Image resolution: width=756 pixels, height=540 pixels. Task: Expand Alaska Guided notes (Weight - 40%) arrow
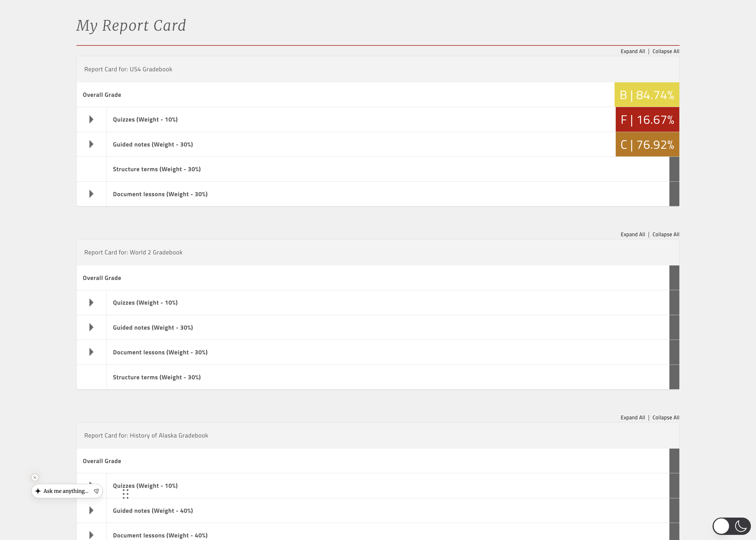coord(91,510)
